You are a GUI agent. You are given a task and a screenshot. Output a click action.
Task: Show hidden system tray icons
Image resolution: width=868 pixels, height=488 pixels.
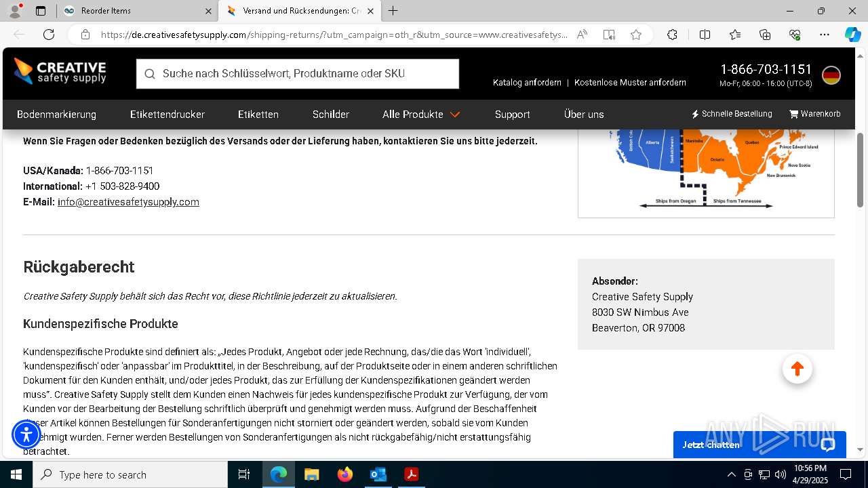731,474
